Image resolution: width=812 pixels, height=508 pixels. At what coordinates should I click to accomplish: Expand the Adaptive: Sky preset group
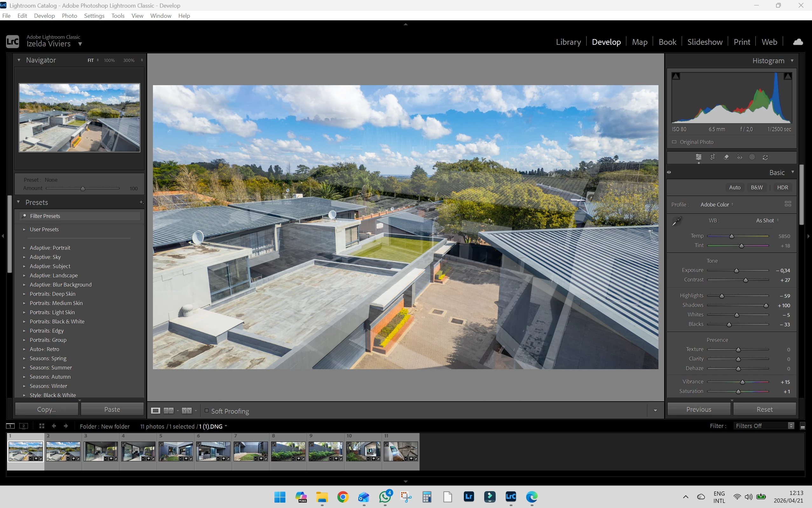pos(24,257)
